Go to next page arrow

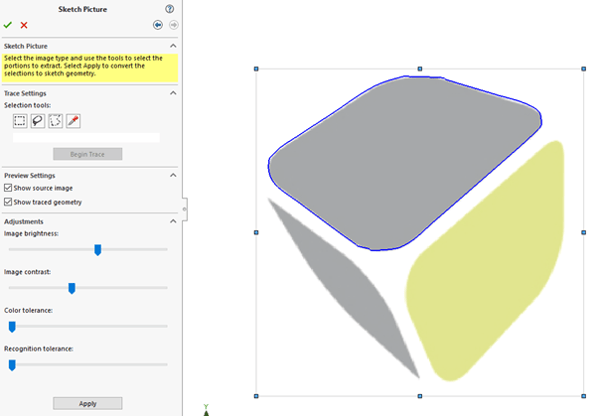click(174, 25)
